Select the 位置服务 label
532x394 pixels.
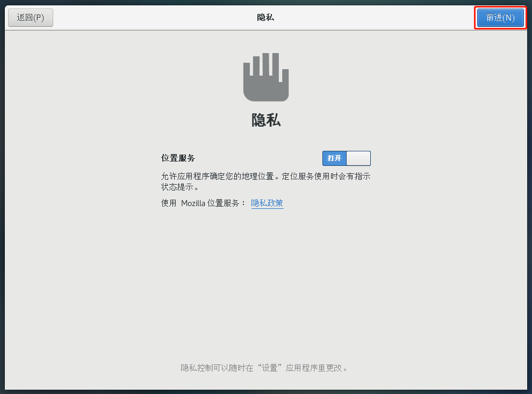point(178,158)
